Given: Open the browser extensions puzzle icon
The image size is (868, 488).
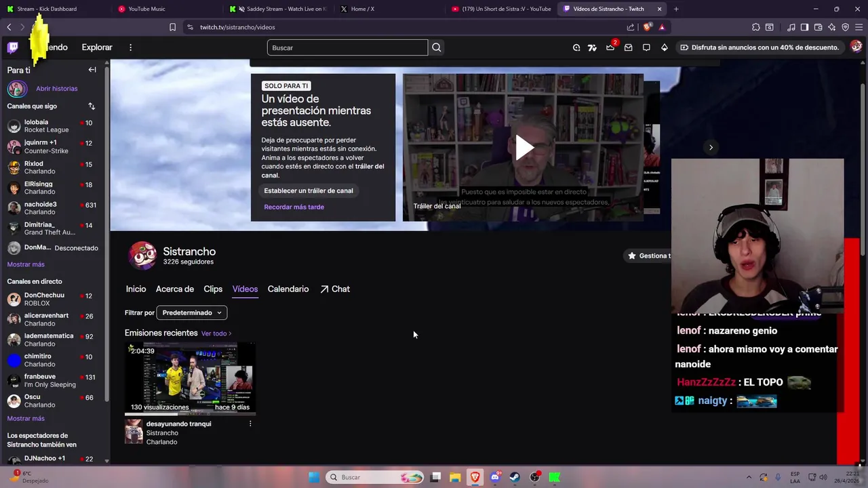Looking at the screenshot, I should click(756, 27).
